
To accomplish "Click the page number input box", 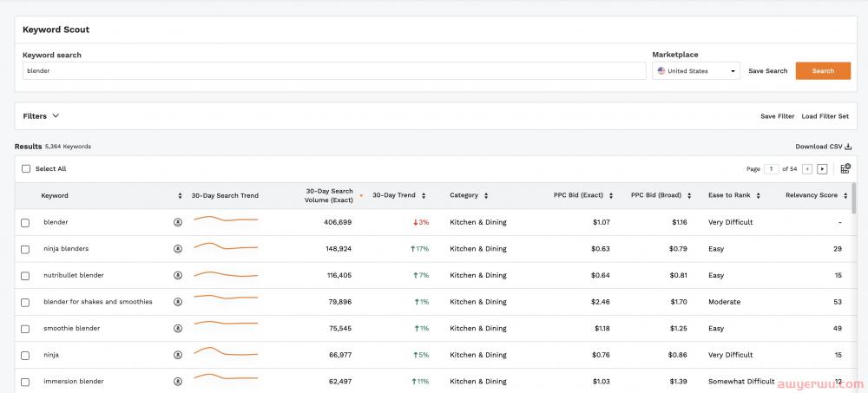I will 771,169.
